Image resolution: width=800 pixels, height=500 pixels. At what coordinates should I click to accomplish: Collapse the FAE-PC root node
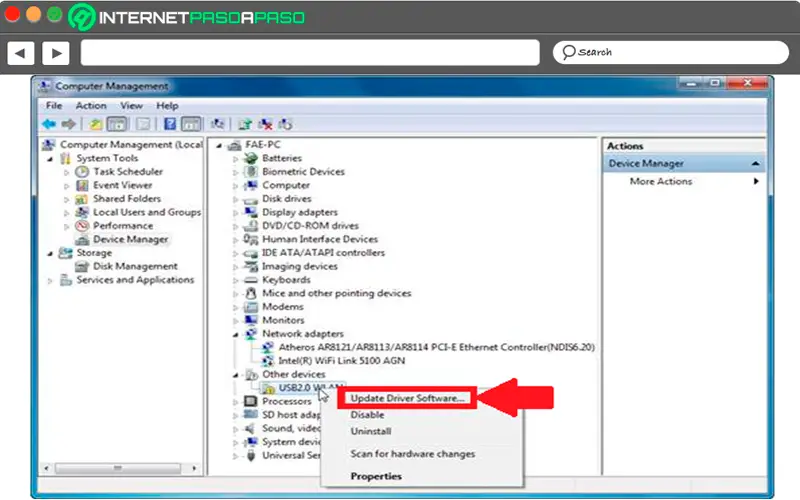pos(219,146)
